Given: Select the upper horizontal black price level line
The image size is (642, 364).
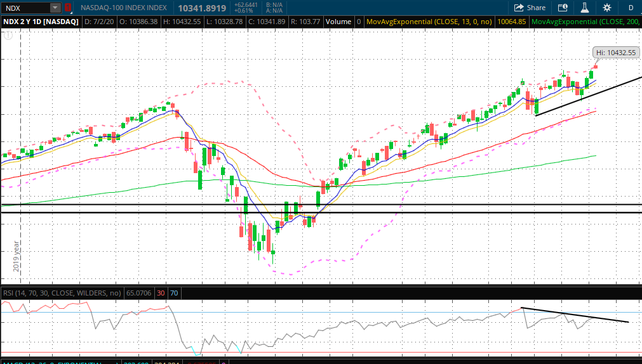Looking at the screenshot, I should click(x=321, y=204).
